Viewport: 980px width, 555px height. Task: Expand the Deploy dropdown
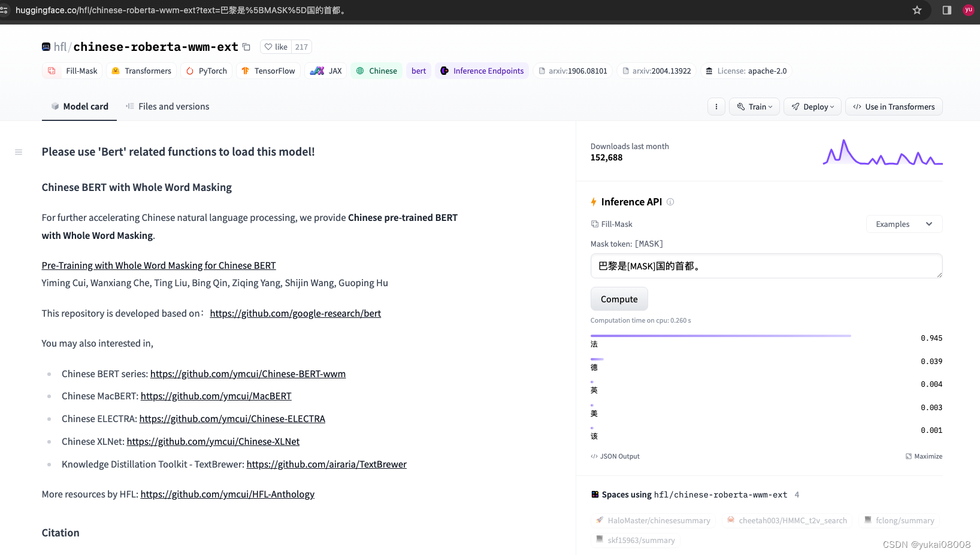[812, 107]
